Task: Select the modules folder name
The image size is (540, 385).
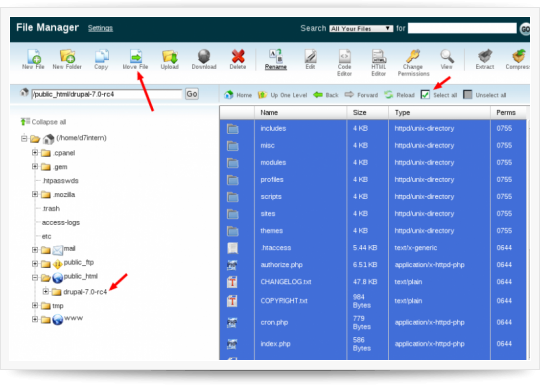Action: [x=273, y=163]
